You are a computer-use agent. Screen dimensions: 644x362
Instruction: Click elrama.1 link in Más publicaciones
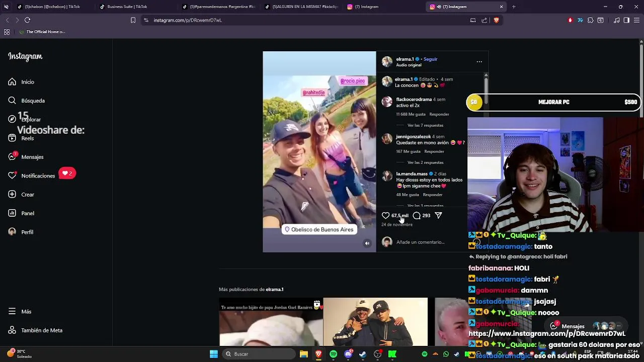[x=275, y=290]
